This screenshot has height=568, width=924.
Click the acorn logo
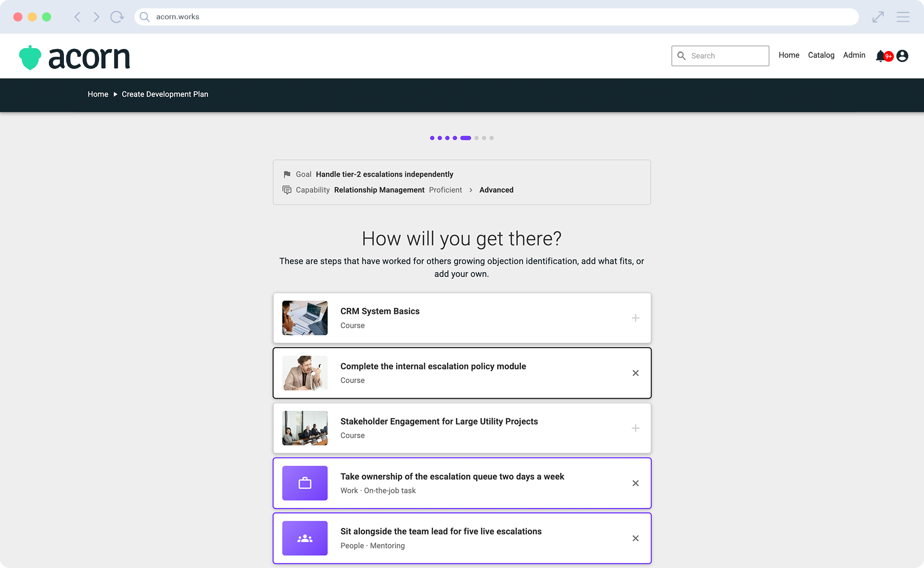pyautogui.click(x=75, y=58)
